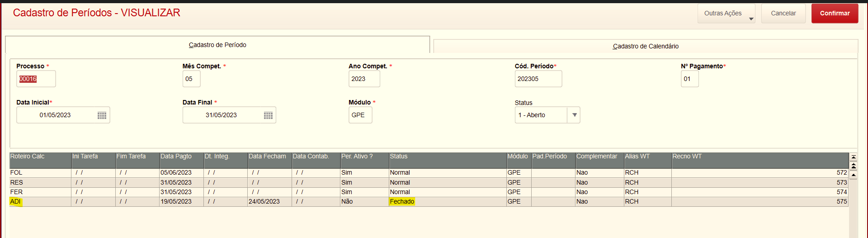Expand the Status dropdown arrow
868x238 pixels.
click(574, 115)
